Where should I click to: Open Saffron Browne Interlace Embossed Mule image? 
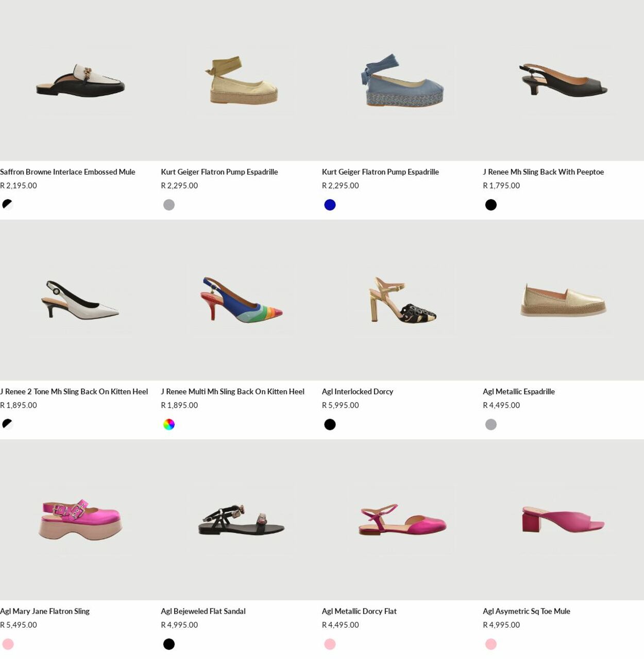click(x=80, y=80)
